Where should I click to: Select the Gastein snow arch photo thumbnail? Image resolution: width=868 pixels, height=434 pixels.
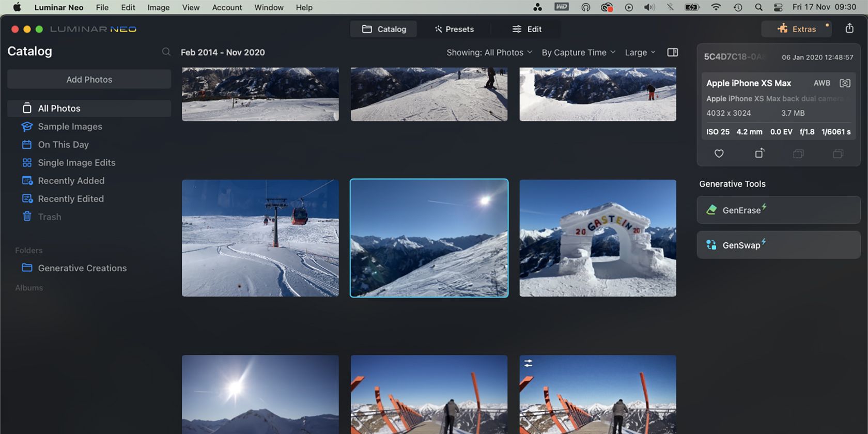coord(597,238)
